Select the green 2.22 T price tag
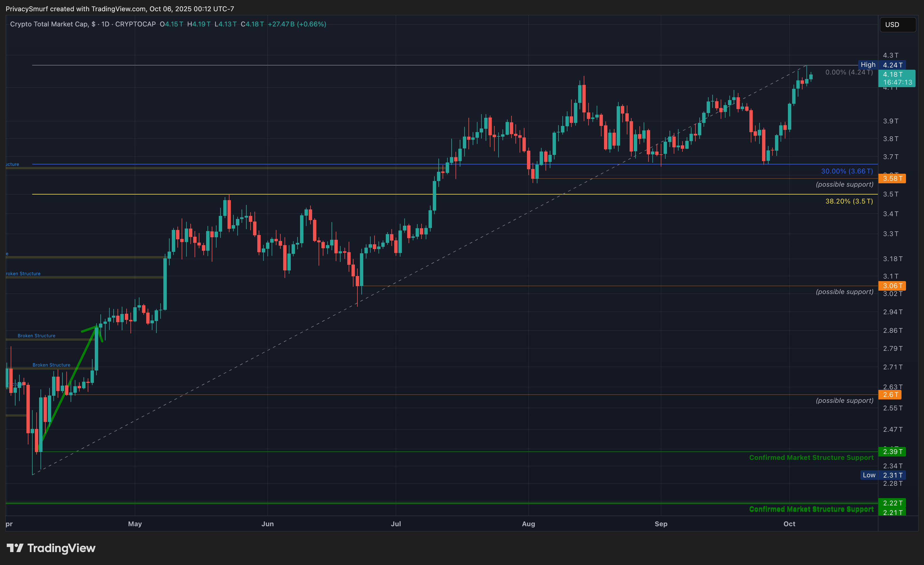Image resolution: width=924 pixels, height=565 pixels. coord(892,503)
